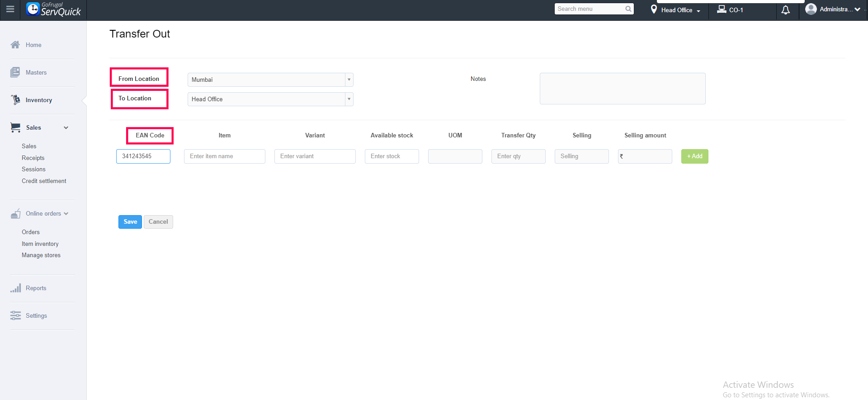The height and width of the screenshot is (400, 868).
Task: Click the Administrator avatar icon
Action: click(x=811, y=9)
